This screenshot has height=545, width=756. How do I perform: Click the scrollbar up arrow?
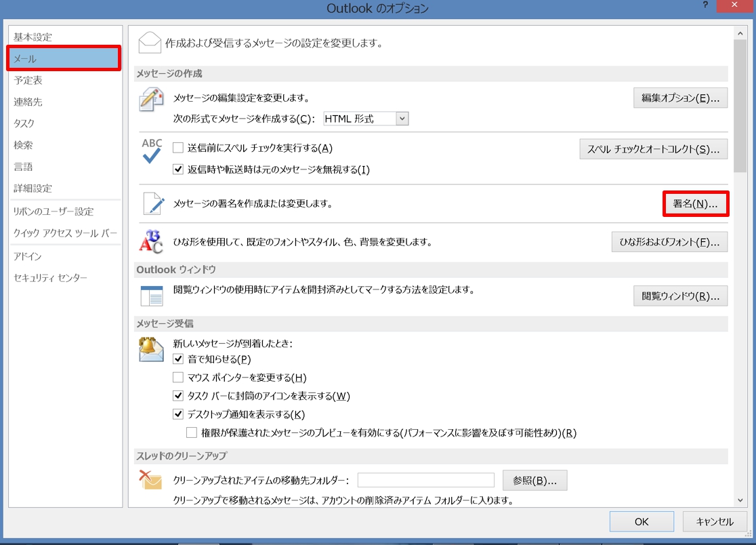click(x=740, y=33)
